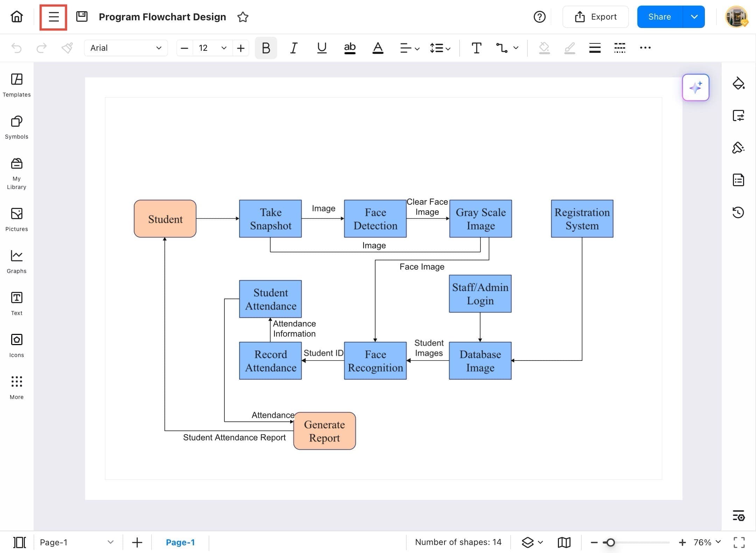
Task: Star the Program Flowchart Design document
Action: tap(243, 17)
